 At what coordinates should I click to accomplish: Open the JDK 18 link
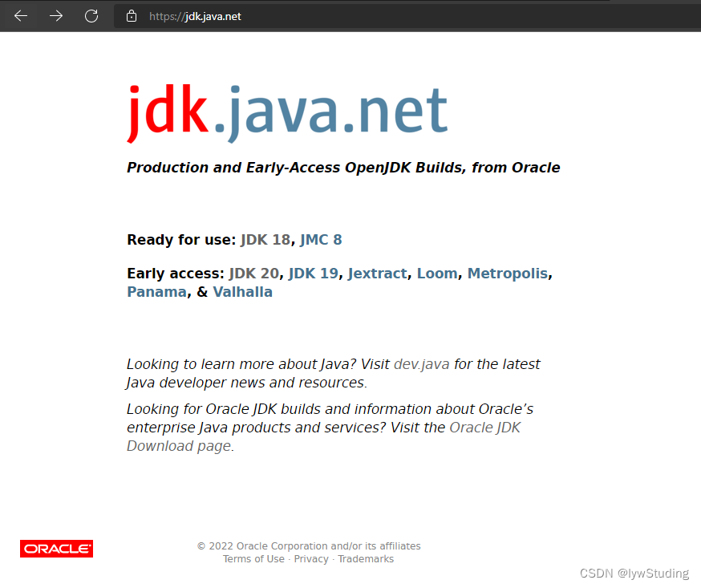pyautogui.click(x=265, y=240)
